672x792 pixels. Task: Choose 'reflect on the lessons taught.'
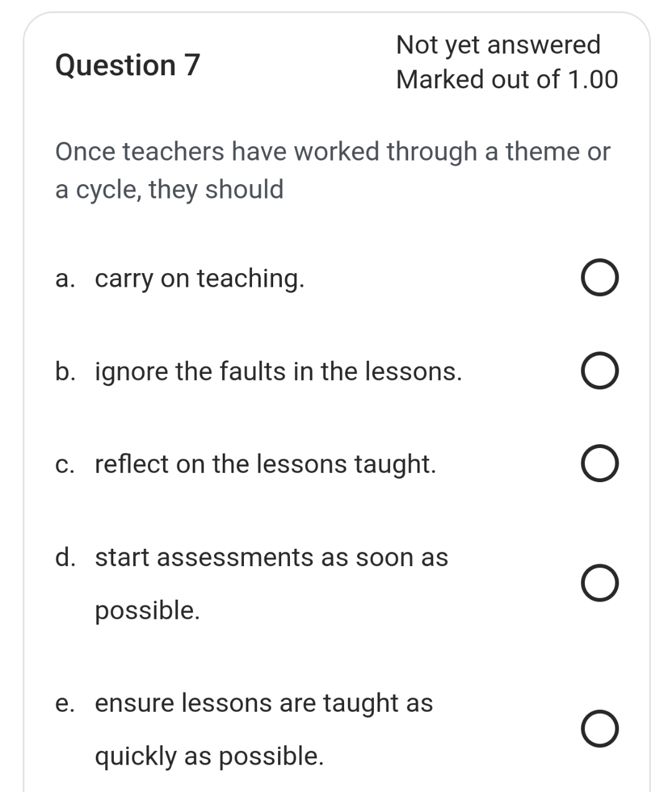click(x=264, y=464)
